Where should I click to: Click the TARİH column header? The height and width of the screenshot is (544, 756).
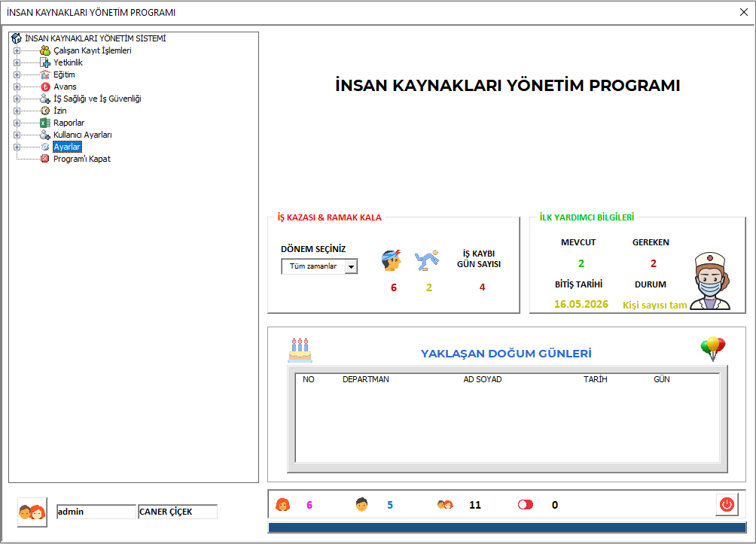[595, 379]
